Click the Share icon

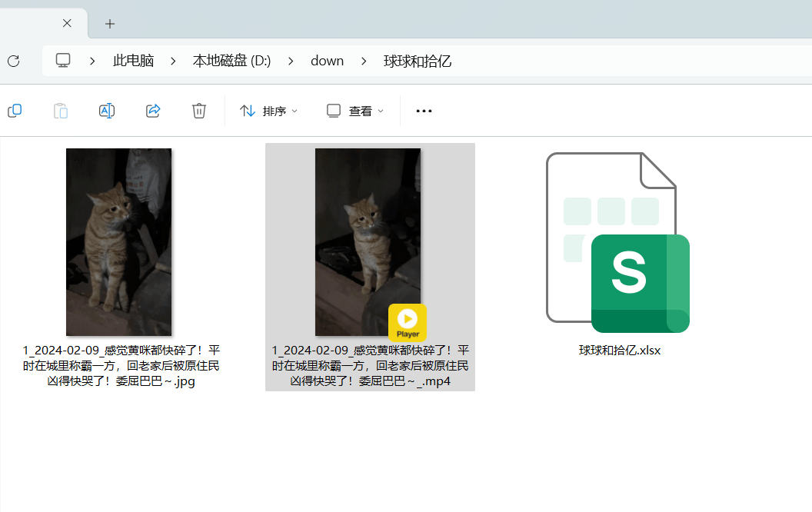[x=152, y=110]
